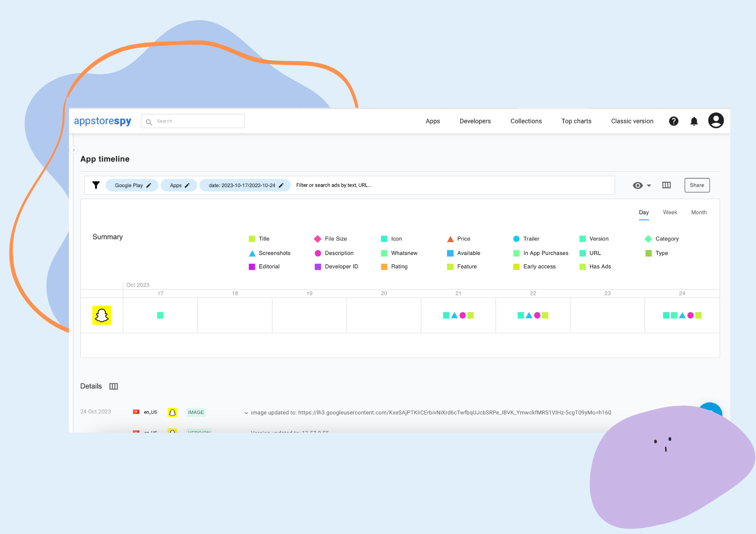
Task: Click the Snapchat icon in the 24 Oct details row
Action: tap(172, 412)
